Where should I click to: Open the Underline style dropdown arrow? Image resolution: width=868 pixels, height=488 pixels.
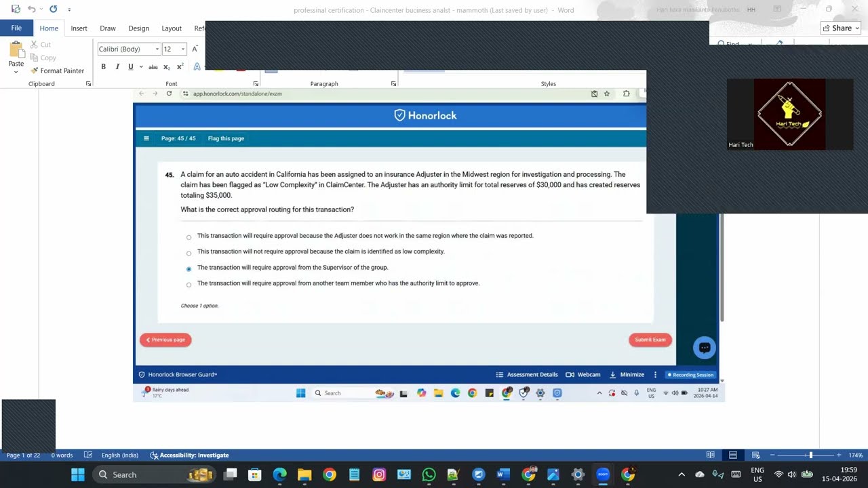(x=141, y=66)
